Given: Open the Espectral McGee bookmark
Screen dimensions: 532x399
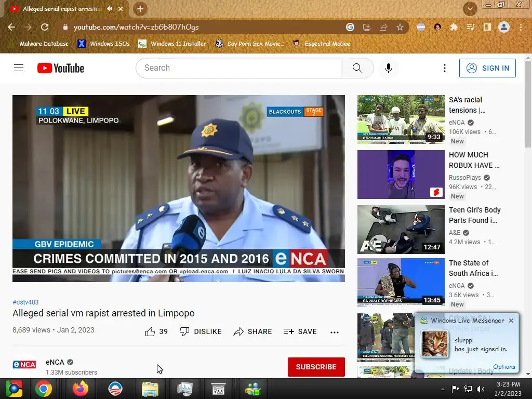Looking at the screenshot, I should (x=322, y=44).
